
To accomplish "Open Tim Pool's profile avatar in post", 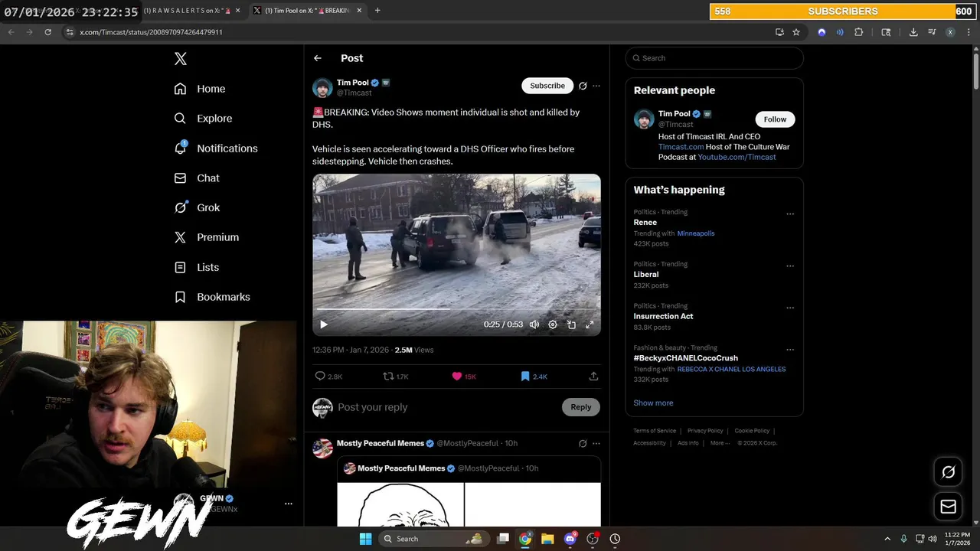I will [322, 87].
